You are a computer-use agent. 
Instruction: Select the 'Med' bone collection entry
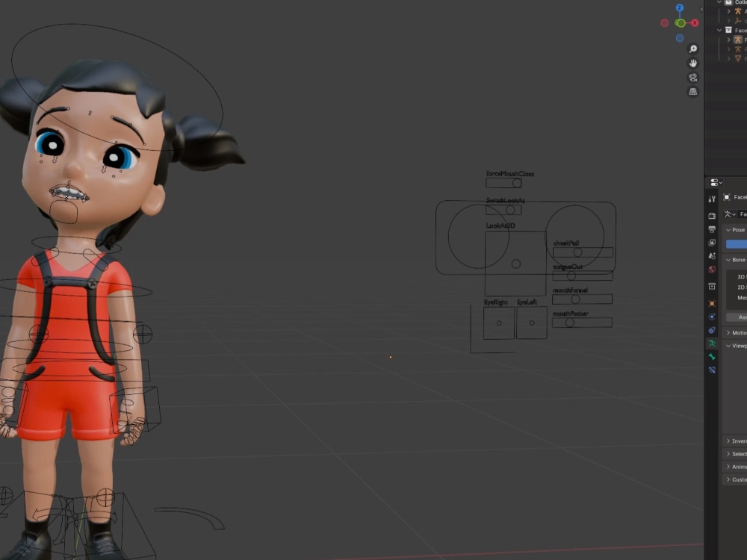(x=737, y=298)
